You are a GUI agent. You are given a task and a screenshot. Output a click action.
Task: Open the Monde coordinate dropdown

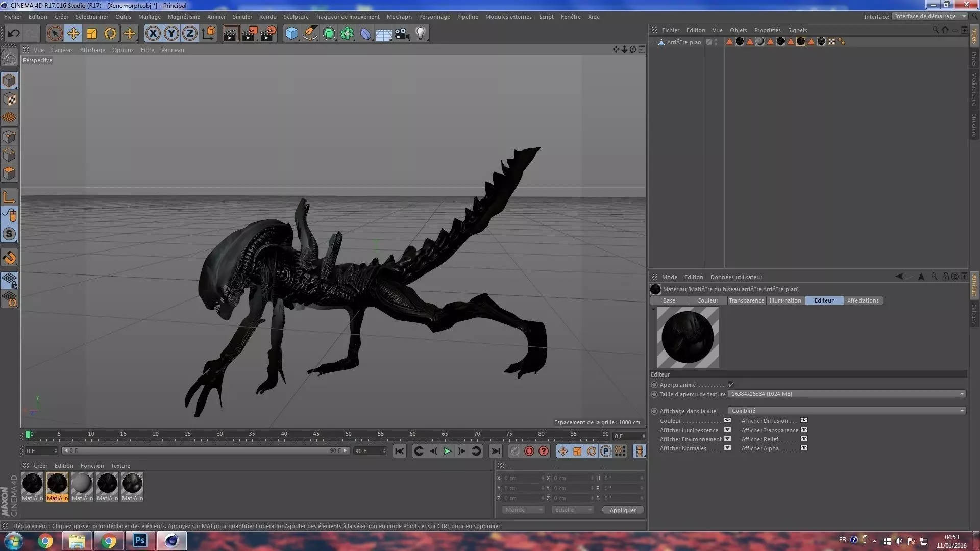pyautogui.click(x=523, y=510)
